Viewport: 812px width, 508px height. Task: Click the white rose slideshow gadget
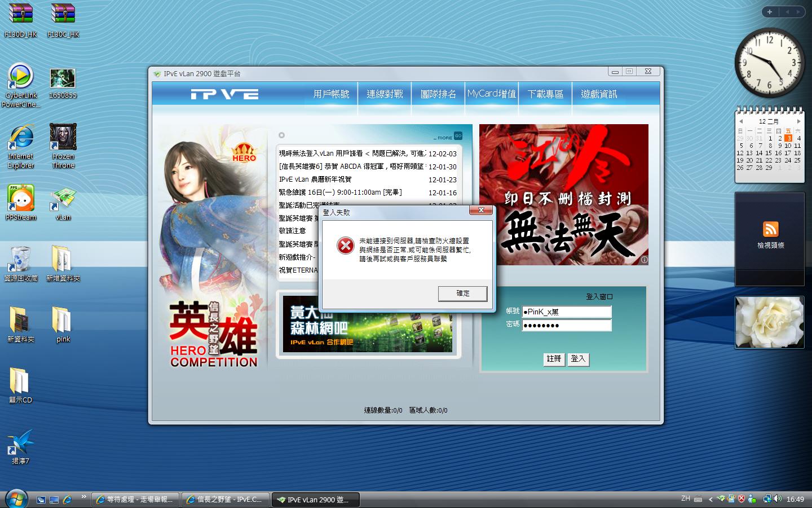(x=770, y=322)
